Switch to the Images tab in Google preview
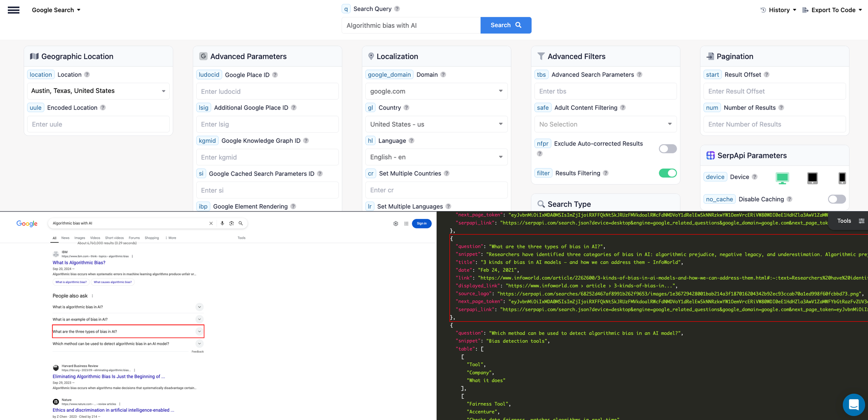This screenshot has height=420, width=868. tap(79, 238)
